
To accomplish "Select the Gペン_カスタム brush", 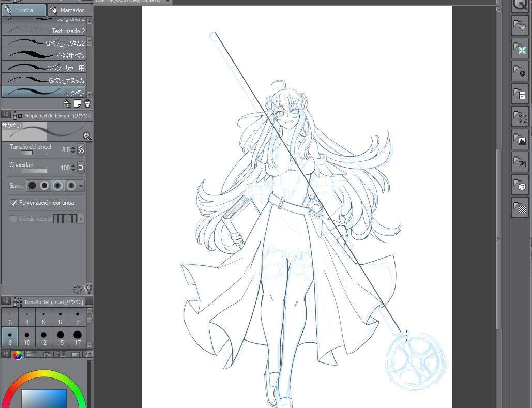I will click(x=44, y=80).
